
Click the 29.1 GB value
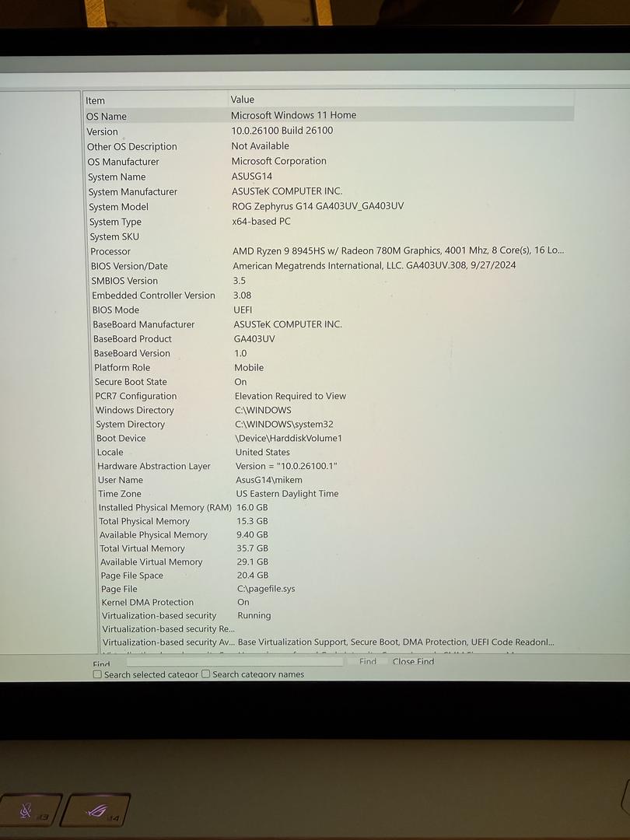(x=252, y=562)
